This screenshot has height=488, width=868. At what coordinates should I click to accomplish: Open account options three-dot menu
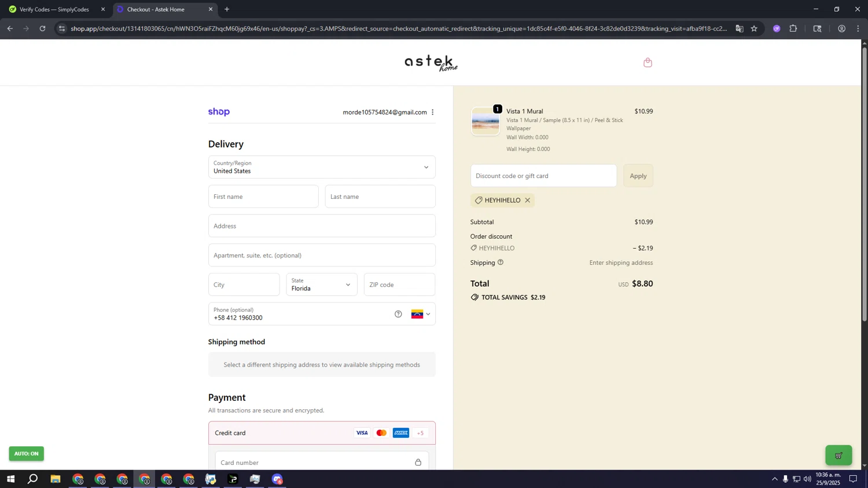tap(432, 112)
